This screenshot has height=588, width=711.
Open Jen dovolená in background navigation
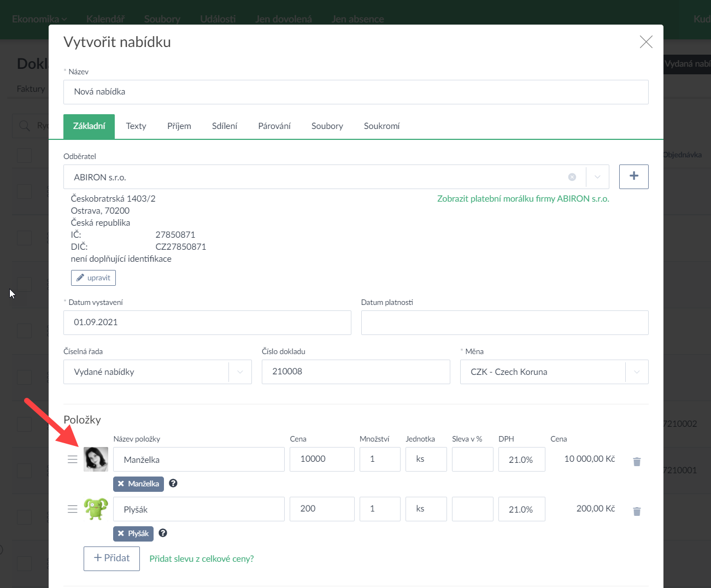[x=284, y=19]
